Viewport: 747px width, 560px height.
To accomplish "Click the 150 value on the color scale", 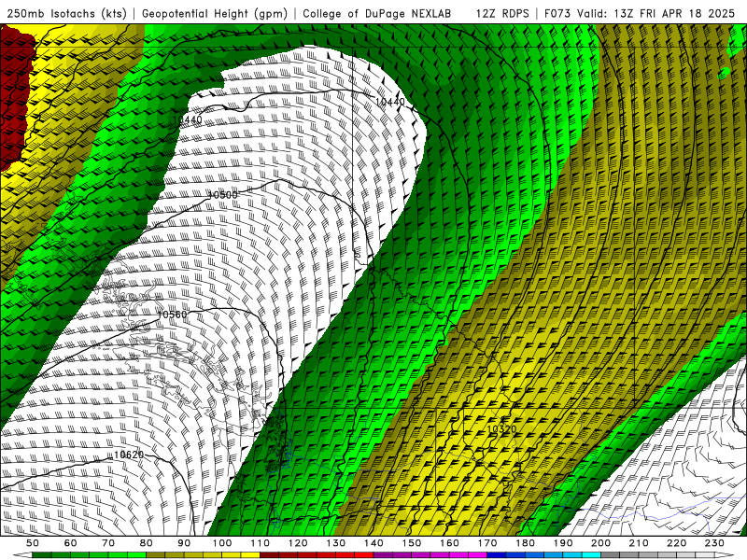I will pos(412,543).
